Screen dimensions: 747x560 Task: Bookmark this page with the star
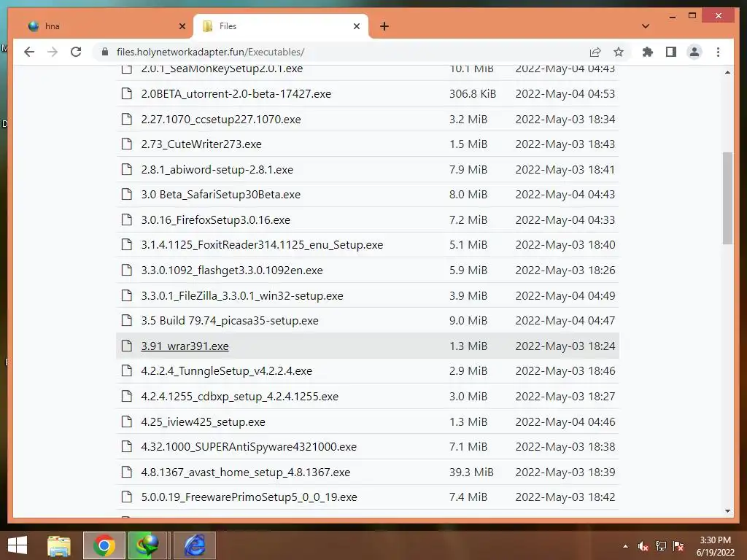point(619,52)
